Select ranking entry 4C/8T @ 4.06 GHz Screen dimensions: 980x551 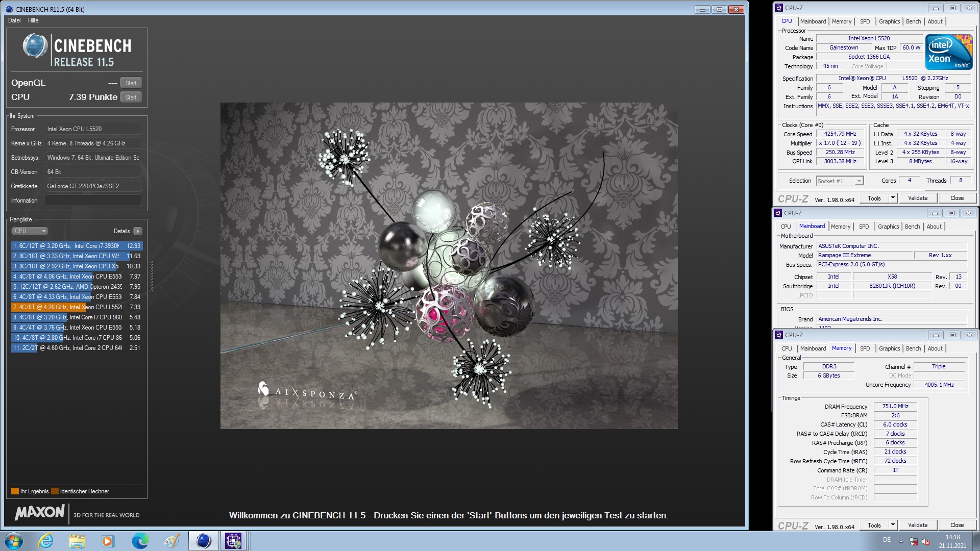click(x=77, y=277)
